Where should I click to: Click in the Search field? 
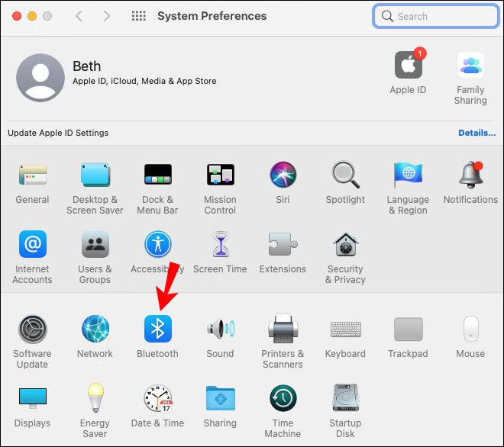[x=436, y=16]
